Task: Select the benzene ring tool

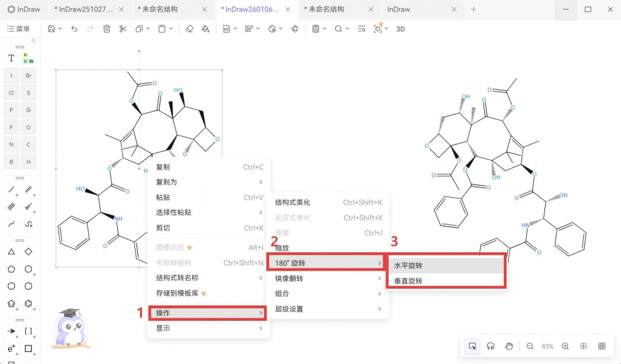Action: click(x=28, y=304)
